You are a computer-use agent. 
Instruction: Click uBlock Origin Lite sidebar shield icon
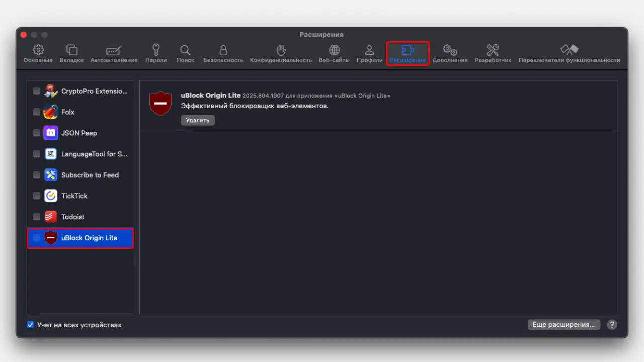click(51, 238)
